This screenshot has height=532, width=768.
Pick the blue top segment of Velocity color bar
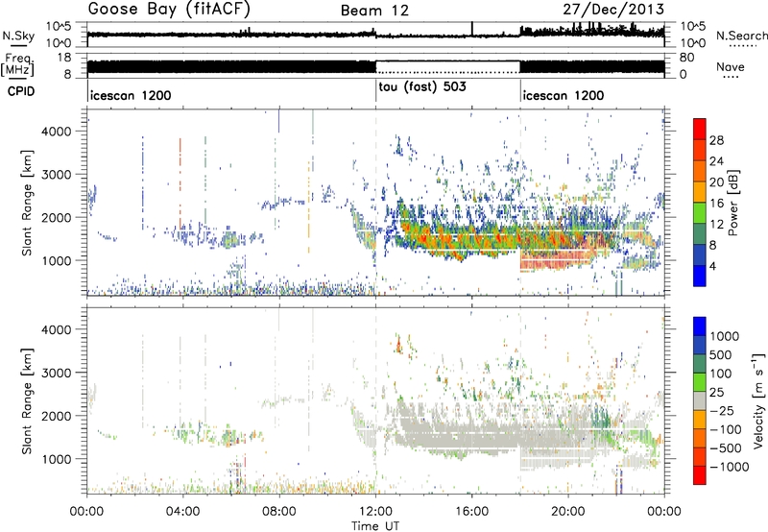pyautogui.click(x=700, y=326)
